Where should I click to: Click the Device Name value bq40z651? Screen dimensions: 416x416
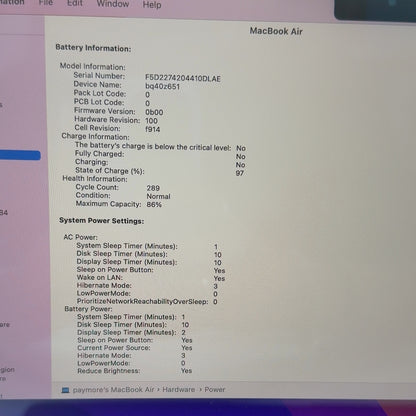click(x=162, y=87)
